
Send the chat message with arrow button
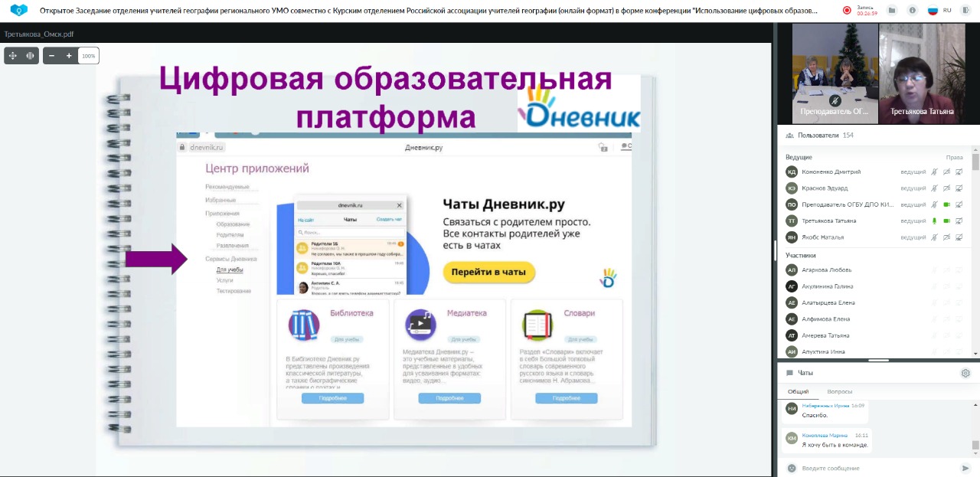[965, 468]
